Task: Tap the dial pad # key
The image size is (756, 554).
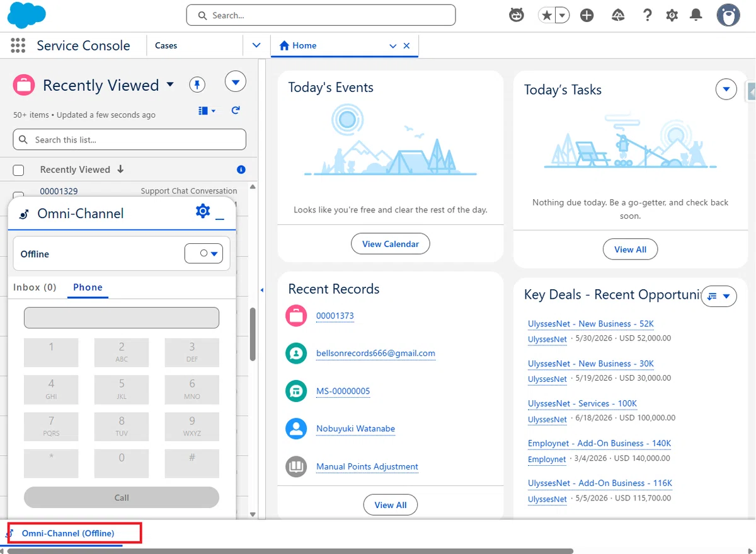Action: (x=192, y=463)
